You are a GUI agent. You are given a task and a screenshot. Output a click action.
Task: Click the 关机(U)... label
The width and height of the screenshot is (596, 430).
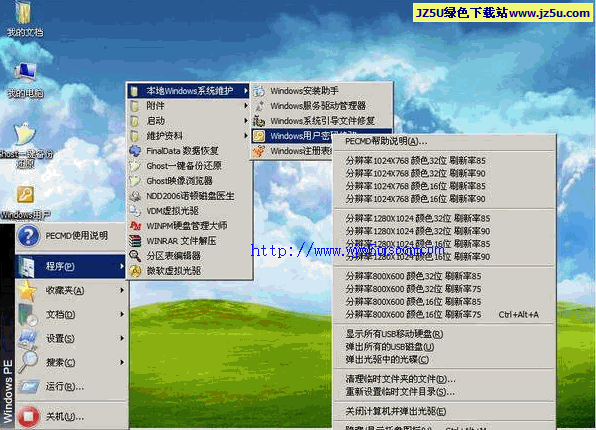tap(65, 417)
